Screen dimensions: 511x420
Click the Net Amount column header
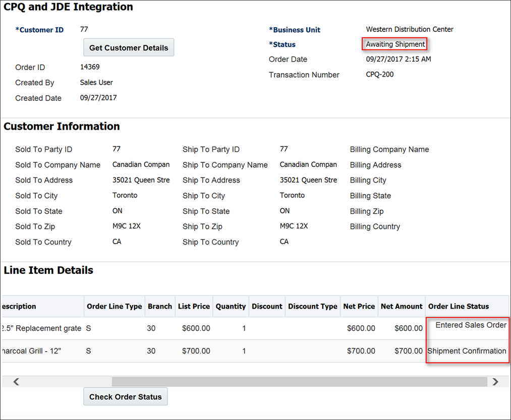coord(402,306)
